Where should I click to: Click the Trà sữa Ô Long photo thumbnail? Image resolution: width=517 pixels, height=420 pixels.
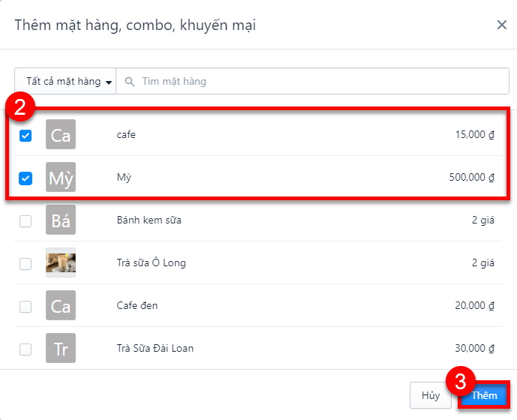coord(61,262)
